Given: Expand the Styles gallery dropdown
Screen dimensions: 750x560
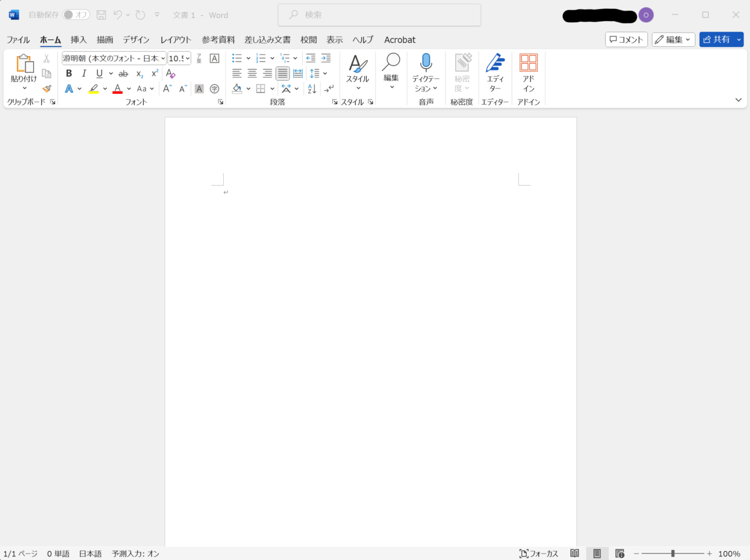Looking at the screenshot, I should 358,89.
